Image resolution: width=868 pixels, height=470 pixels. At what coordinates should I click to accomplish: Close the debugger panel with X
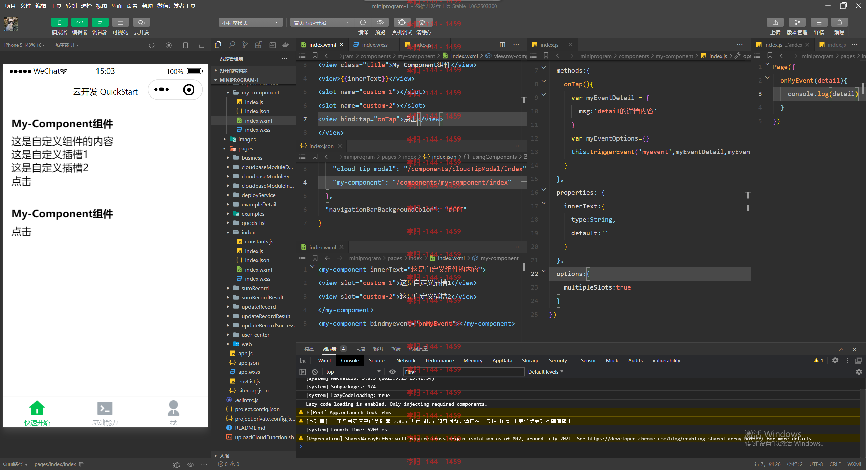click(854, 350)
